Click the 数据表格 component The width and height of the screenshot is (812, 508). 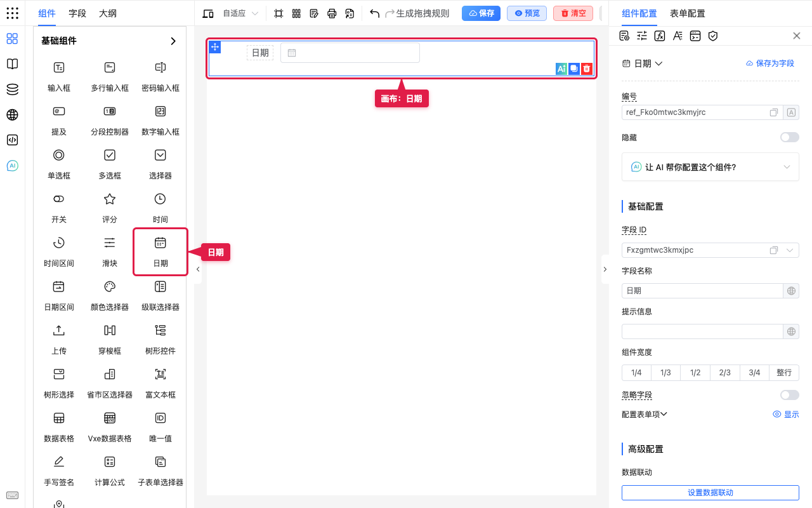pos(59,427)
